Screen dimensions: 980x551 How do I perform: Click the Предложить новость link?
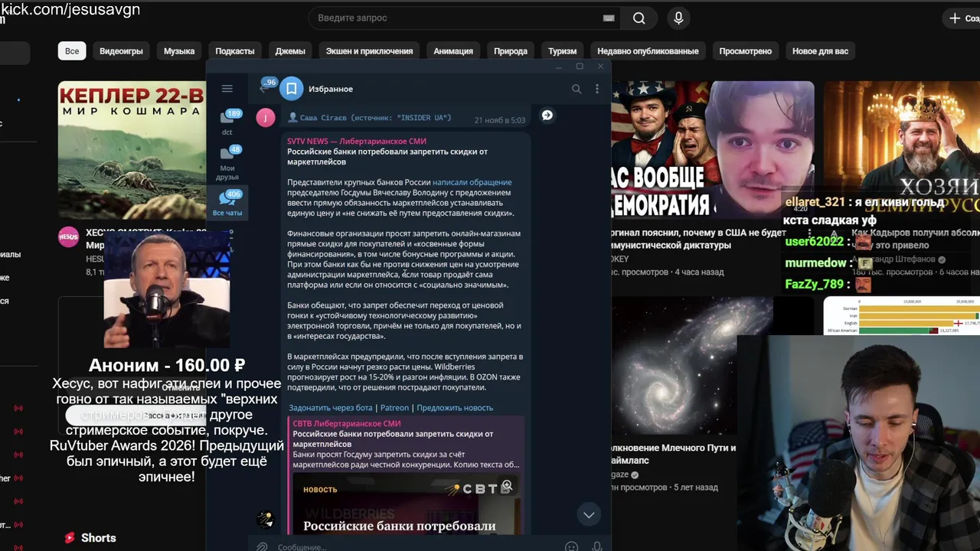pyautogui.click(x=455, y=408)
